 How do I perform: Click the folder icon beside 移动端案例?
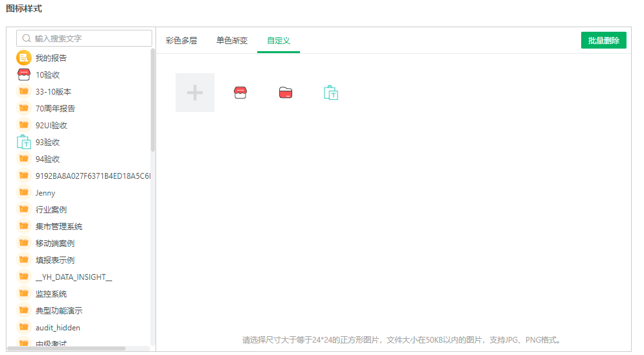24,243
